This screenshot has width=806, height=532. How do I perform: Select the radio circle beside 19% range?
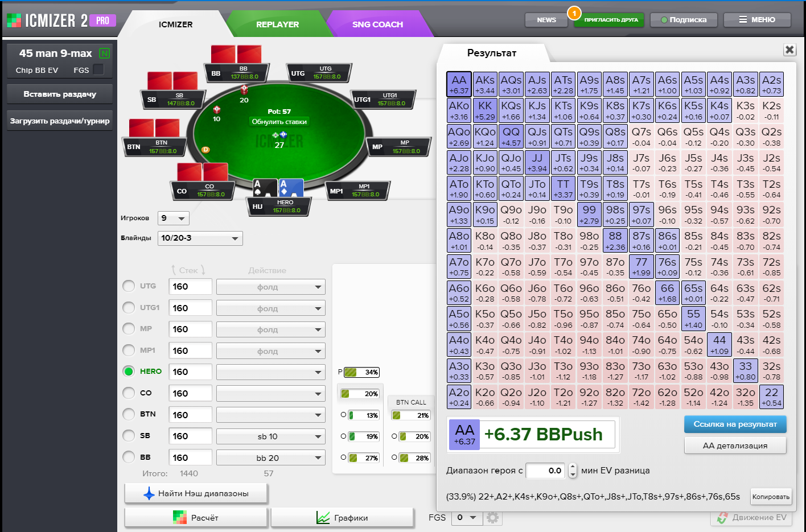coord(343,436)
